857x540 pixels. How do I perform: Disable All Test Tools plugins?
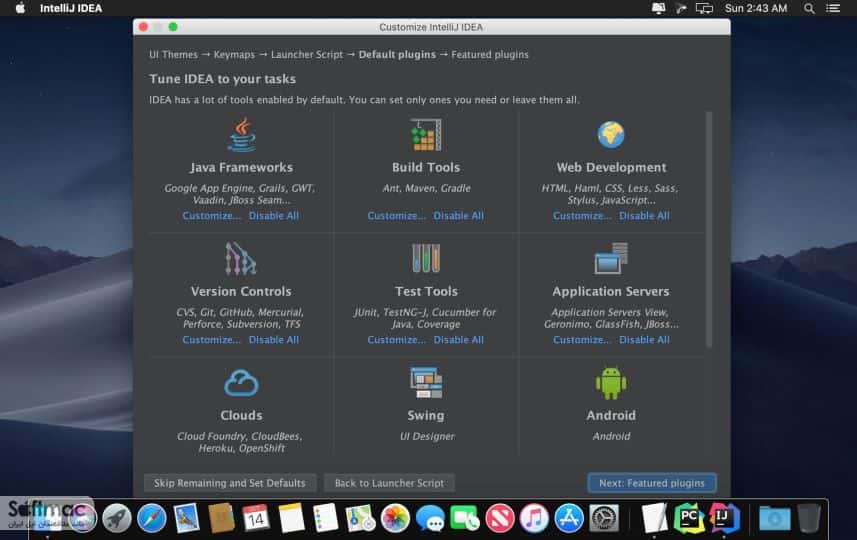[459, 339]
